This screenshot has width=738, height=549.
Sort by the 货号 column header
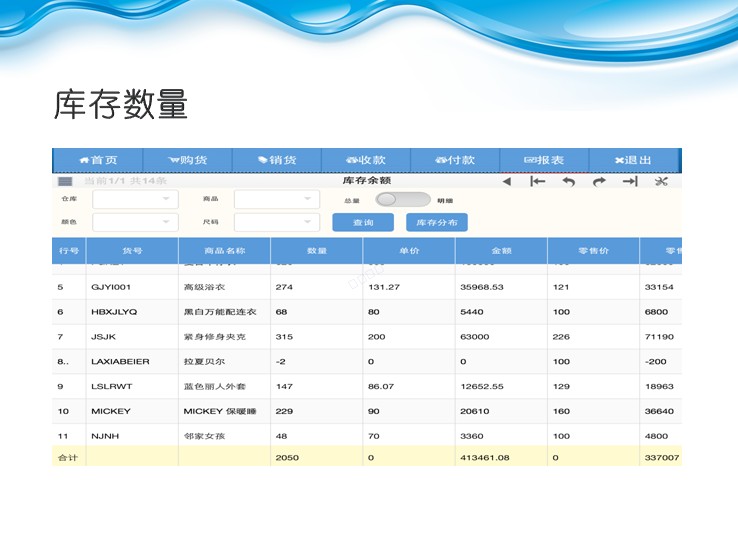(x=132, y=251)
